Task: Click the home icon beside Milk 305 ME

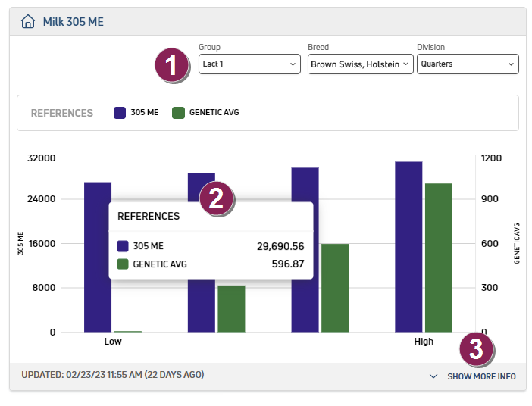Action: click(28, 21)
